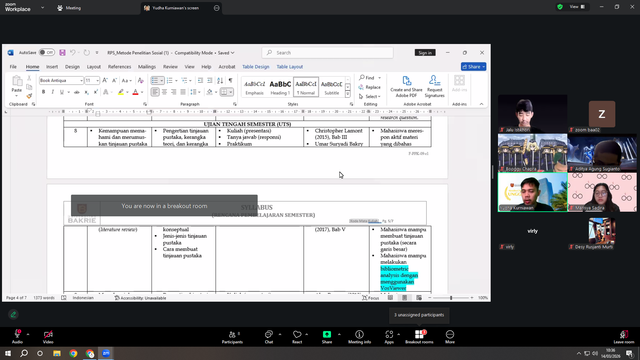640x360 pixels.
Task: Click the Numbering list icon
Action: click(170, 81)
